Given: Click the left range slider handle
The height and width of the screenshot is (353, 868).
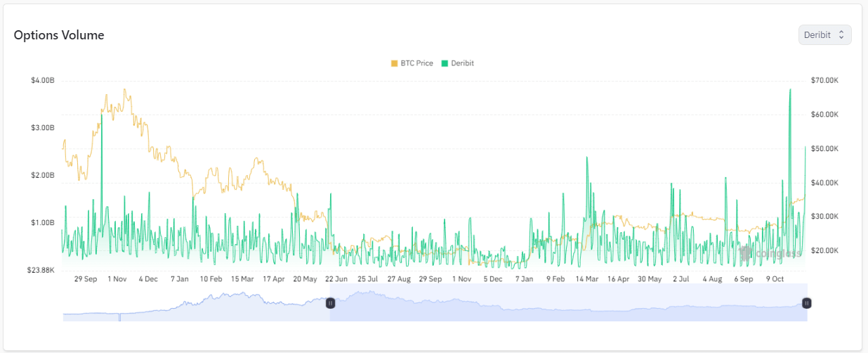Looking at the screenshot, I should pos(330,303).
